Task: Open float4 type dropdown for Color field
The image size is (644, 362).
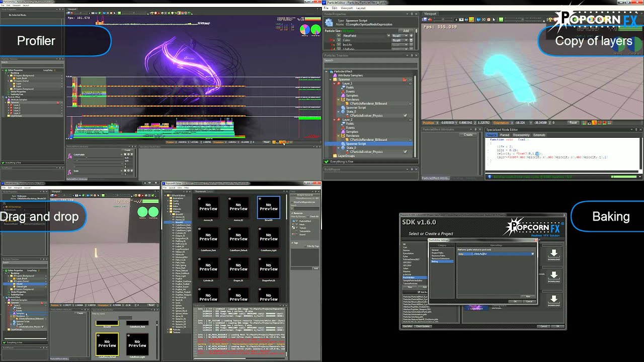Action: coord(399,40)
